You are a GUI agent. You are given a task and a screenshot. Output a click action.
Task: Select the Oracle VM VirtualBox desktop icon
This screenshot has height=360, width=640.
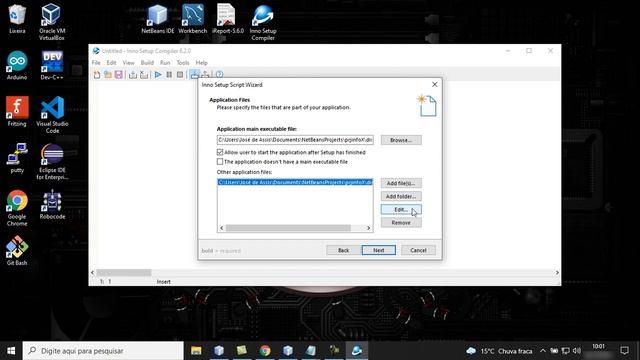(52, 22)
